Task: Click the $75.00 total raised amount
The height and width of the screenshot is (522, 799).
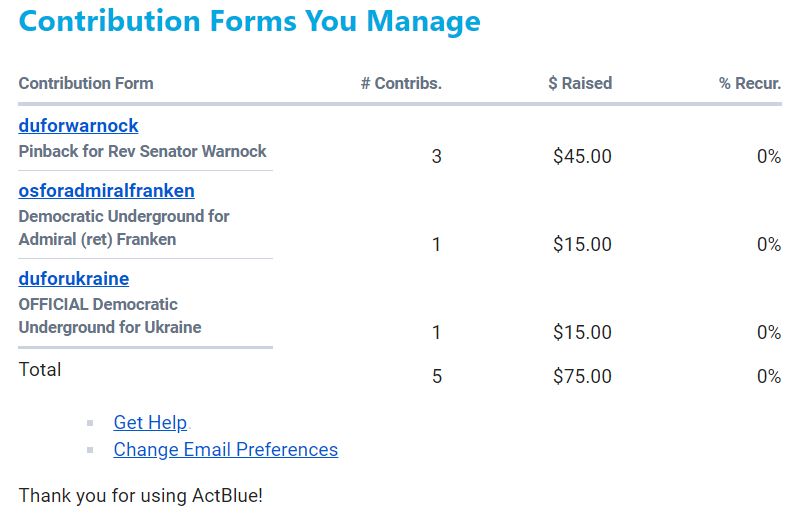Action: 582,377
